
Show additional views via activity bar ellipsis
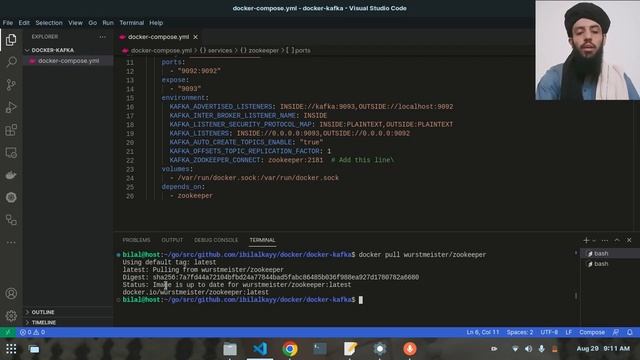click(x=11, y=242)
